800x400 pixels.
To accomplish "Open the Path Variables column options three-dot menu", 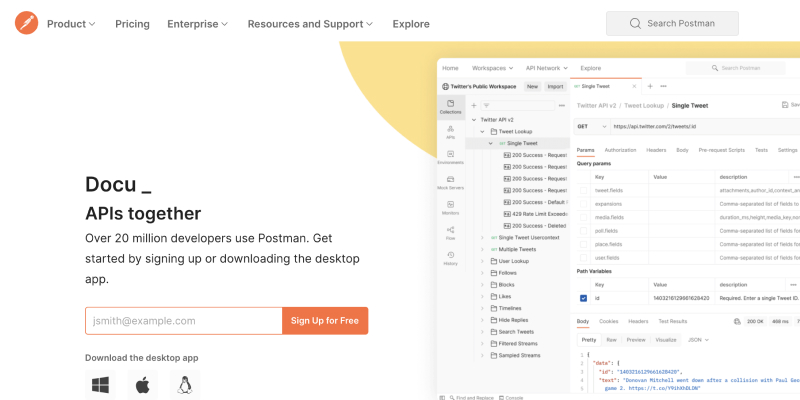I will coord(793,285).
